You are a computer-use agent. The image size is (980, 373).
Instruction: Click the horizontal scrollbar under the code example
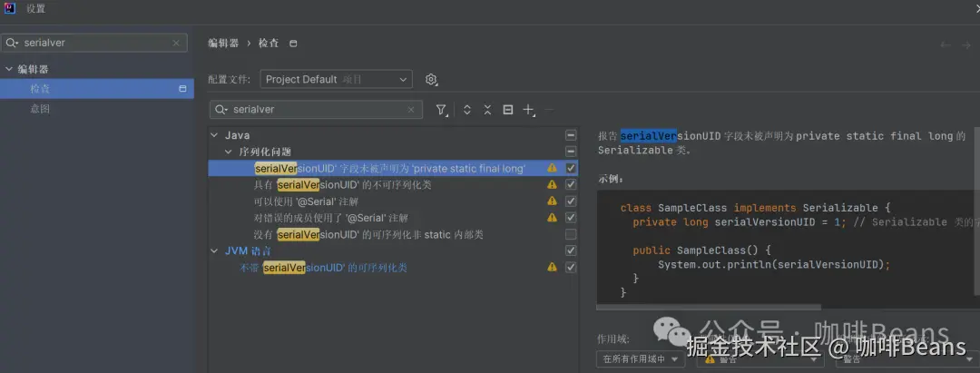(709, 307)
